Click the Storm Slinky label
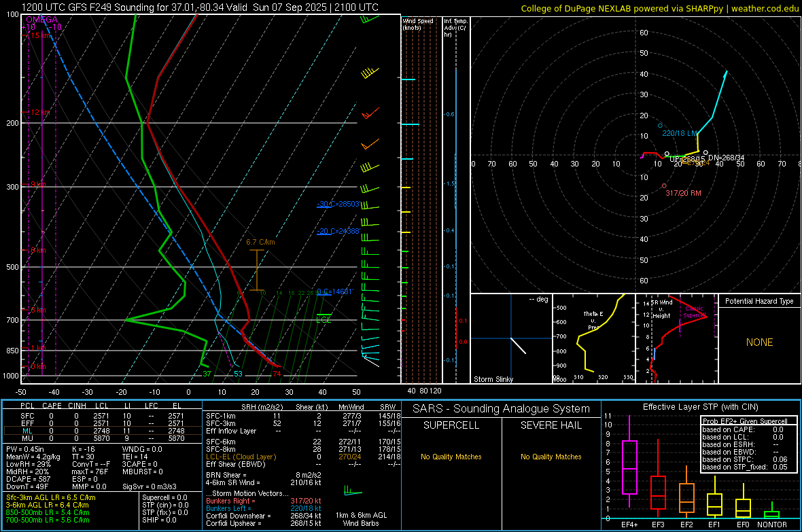The height and width of the screenshot is (532, 802). [493, 379]
